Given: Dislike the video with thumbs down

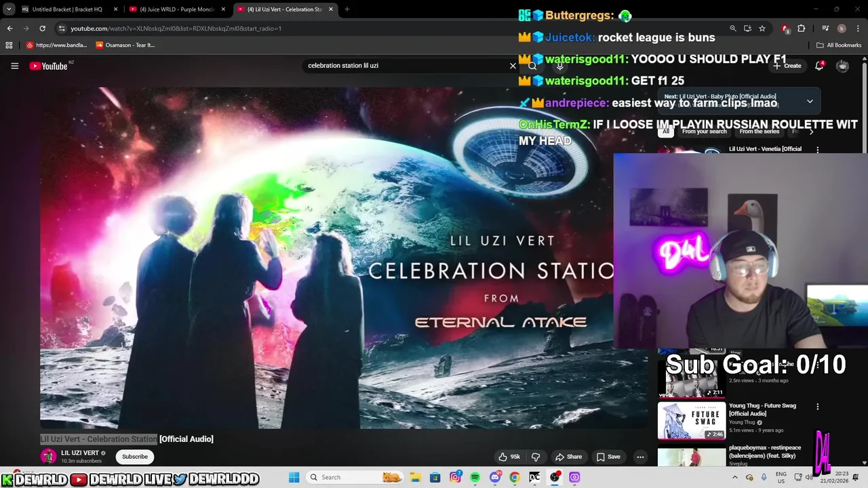Looking at the screenshot, I should point(536,457).
